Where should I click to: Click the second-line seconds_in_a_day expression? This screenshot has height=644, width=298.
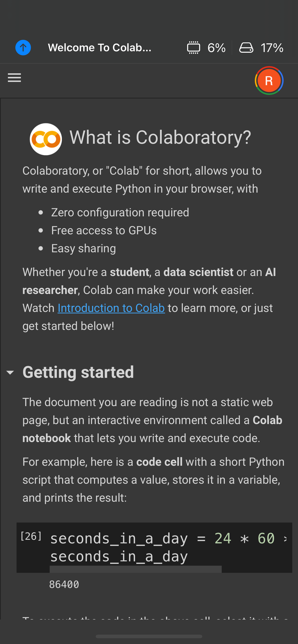click(119, 557)
